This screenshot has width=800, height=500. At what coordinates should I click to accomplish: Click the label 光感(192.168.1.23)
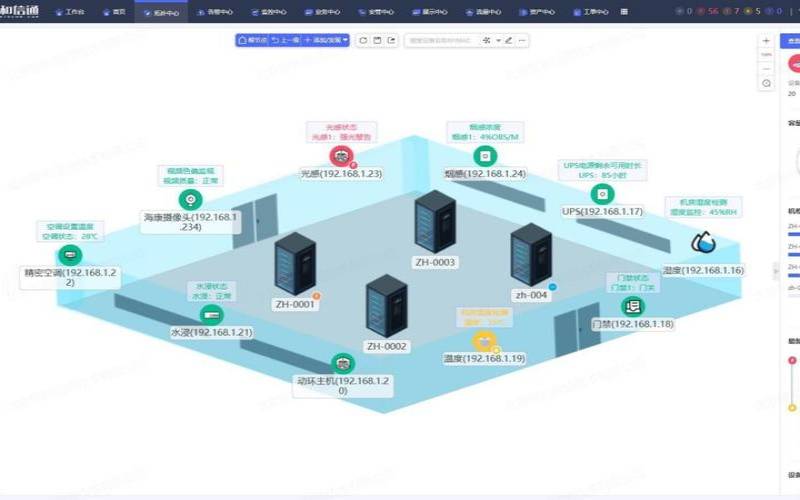(341, 173)
